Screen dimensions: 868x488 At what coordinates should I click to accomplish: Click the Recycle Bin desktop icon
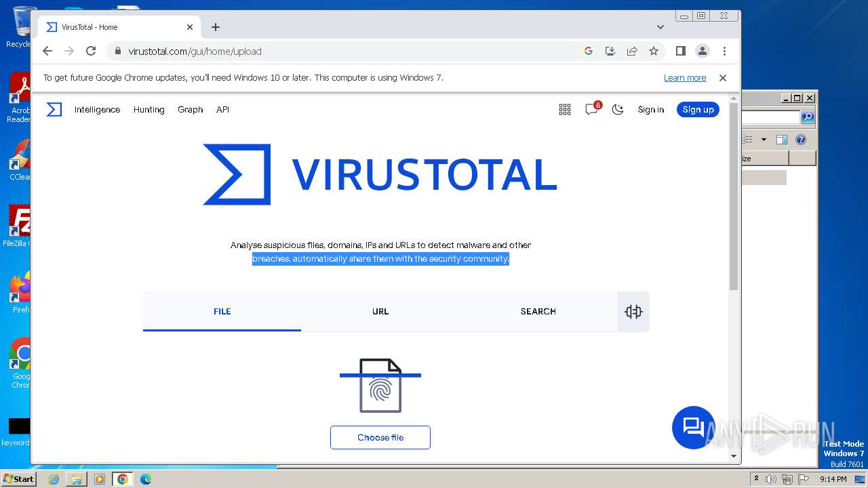[x=21, y=28]
